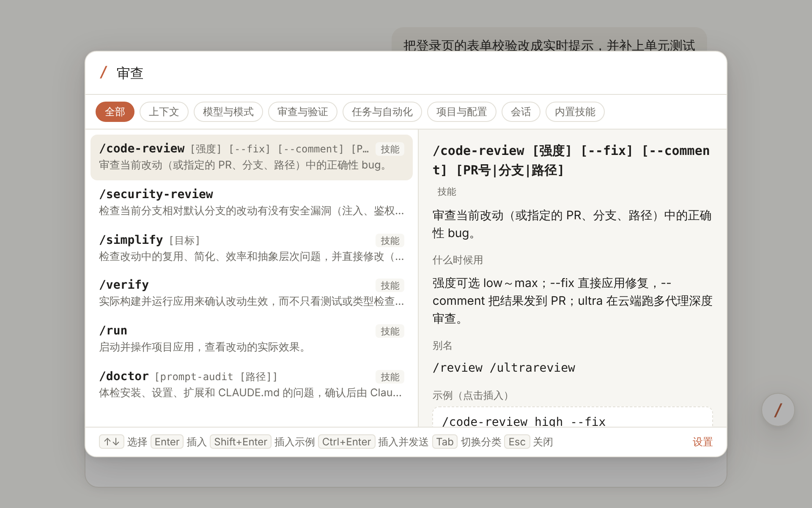Filter by 审查与验证 category
The height and width of the screenshot is (508, 812).
pos(303,112)
